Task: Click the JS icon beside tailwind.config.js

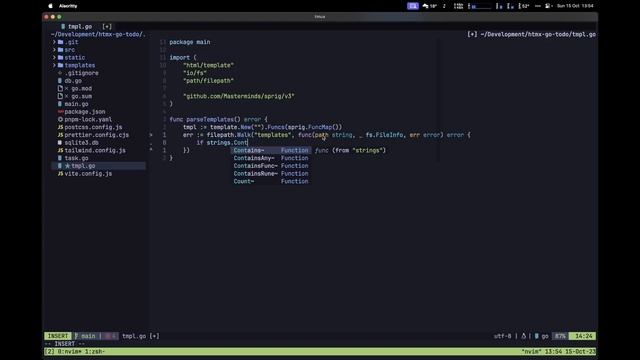Action: pos(60,151)
